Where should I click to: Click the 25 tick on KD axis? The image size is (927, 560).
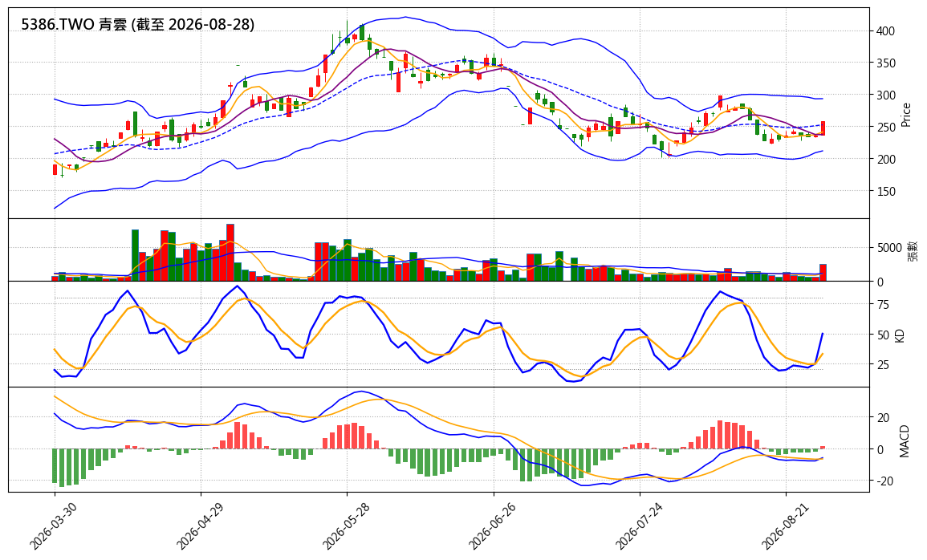(x=883, y=365)
